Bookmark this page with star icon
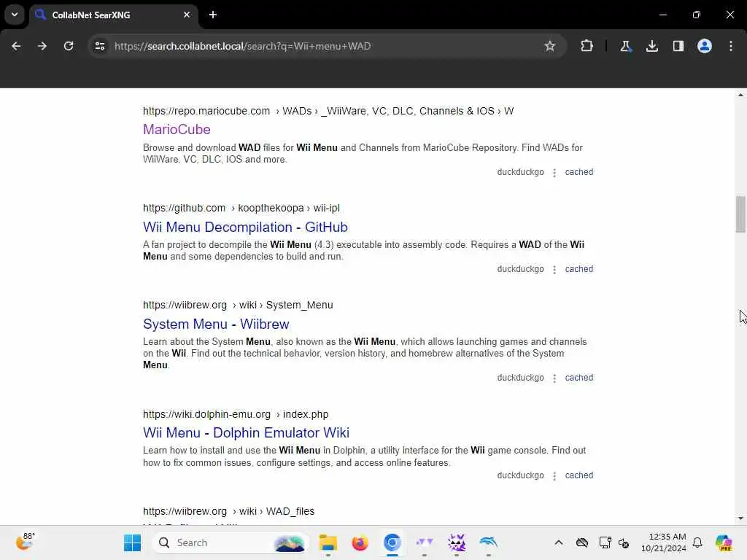This screenshot has width=747, height=560. click(x=550, y=46)
